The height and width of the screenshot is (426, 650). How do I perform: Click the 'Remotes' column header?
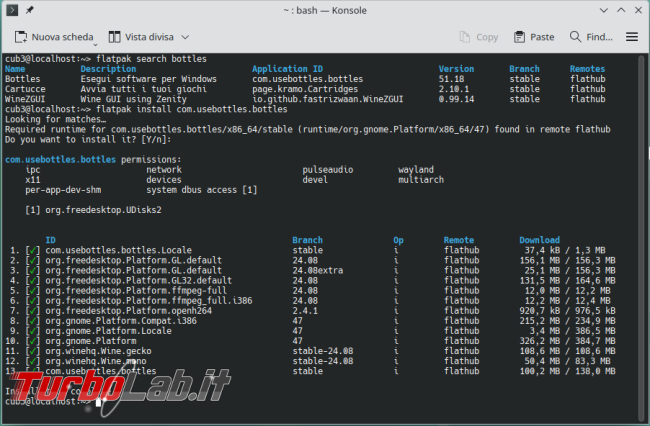tap(587, 69)
